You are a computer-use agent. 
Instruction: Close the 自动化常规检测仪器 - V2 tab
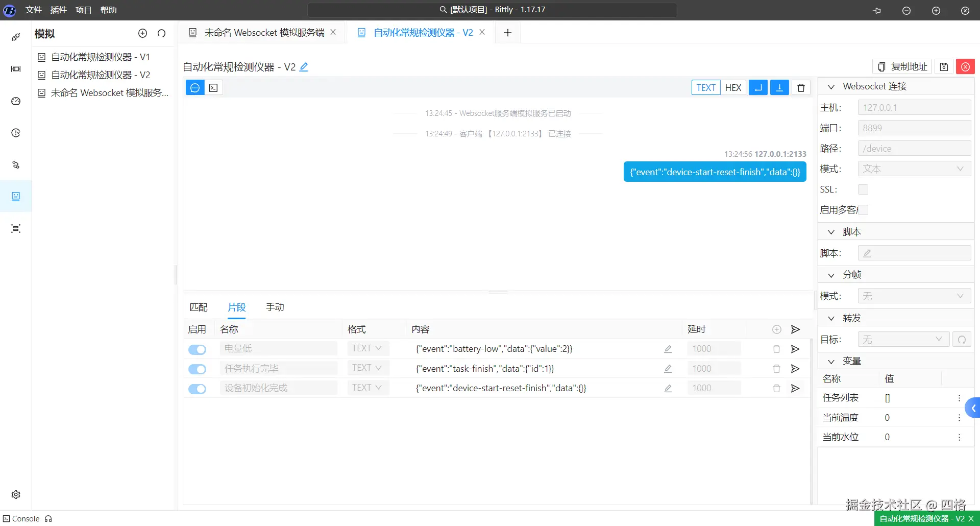click(482, 32)
